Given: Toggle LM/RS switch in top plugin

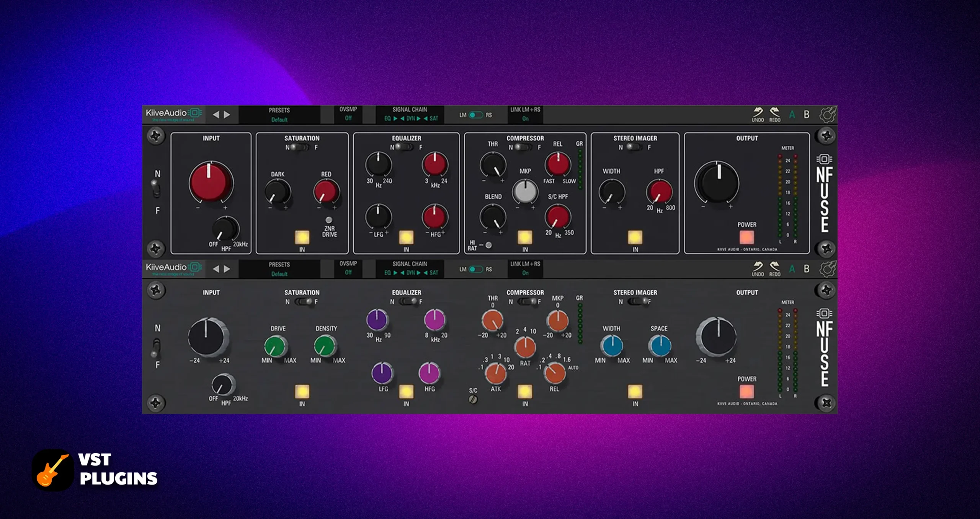Looking at the screenshot, I should 476,115.
